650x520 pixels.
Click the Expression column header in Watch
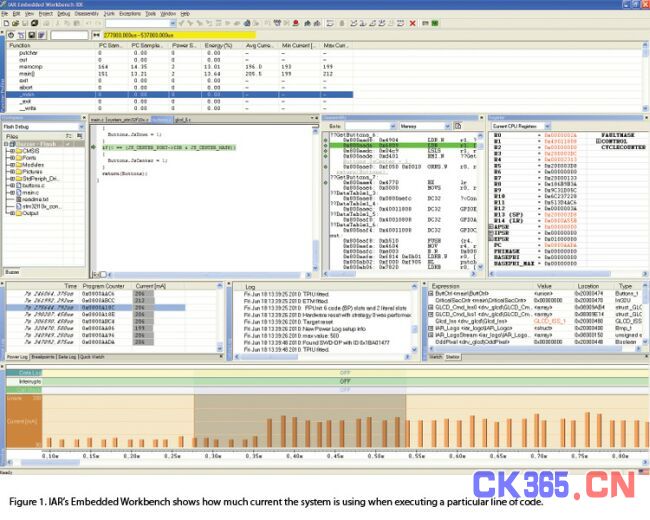pyautogui.click(x=481, y=286)
